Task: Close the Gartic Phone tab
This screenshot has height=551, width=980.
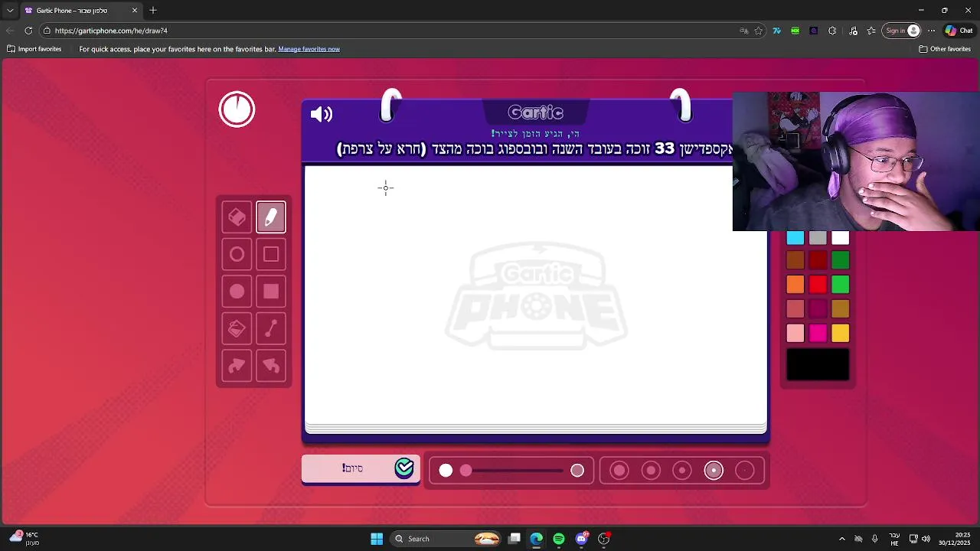Action: [135, 11]
